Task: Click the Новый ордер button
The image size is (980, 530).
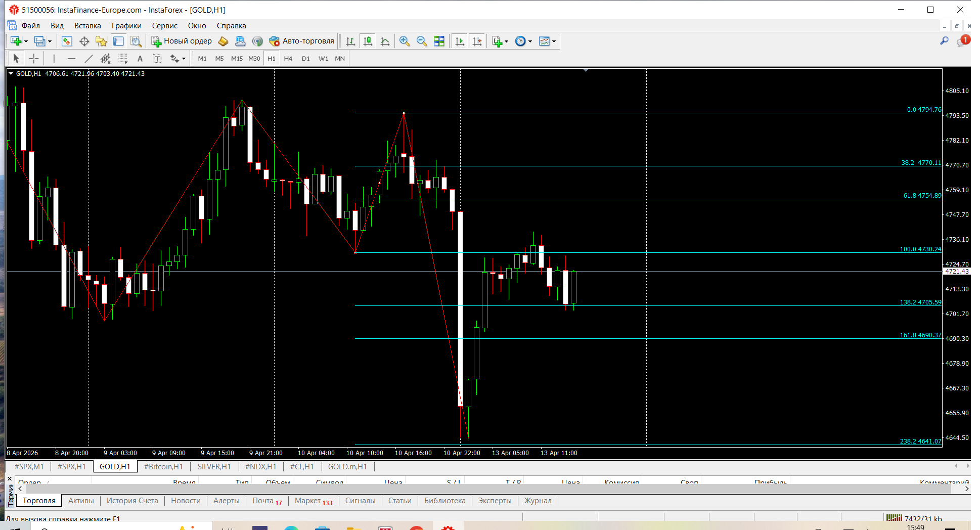Action: (182, 41)
